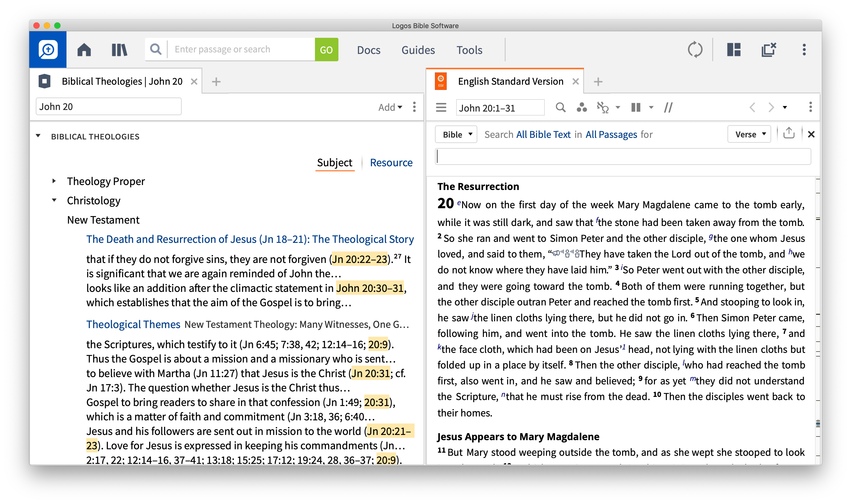The width and height of the screenshot is (851, 504).
Task: Open the main application kebab menu
Action: click(804, 50)
